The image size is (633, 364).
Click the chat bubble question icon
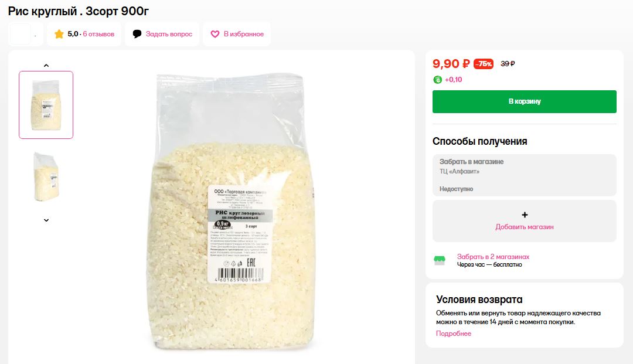137,34
